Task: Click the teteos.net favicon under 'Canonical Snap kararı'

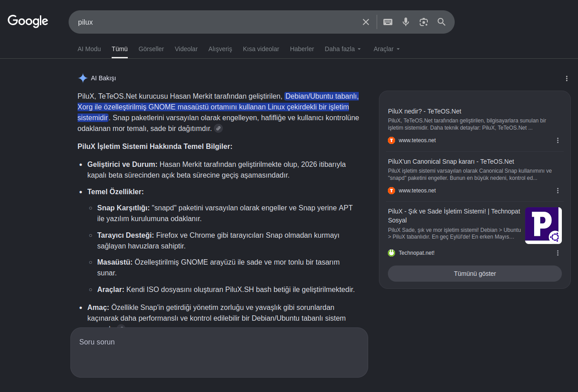Action: point(391,191)
